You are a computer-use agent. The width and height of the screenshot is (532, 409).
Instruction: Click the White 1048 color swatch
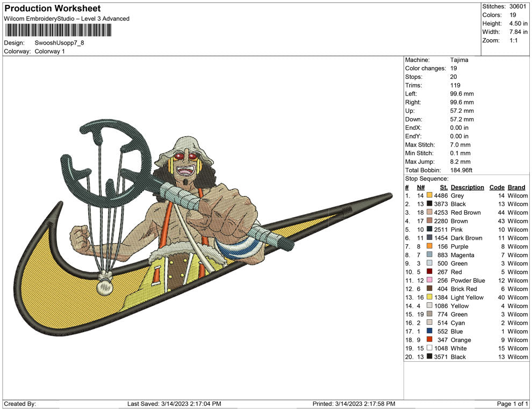point(429,348)
